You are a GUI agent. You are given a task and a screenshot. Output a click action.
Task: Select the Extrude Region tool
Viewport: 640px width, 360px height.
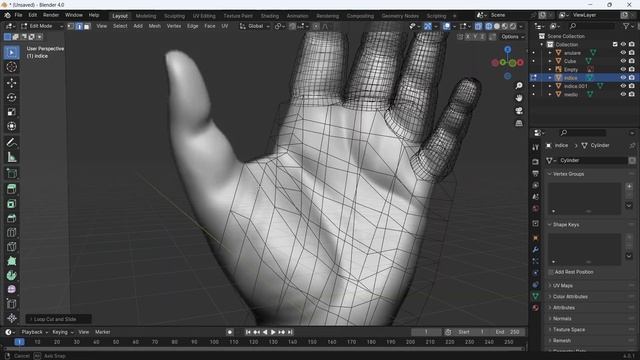click(11, 189)
